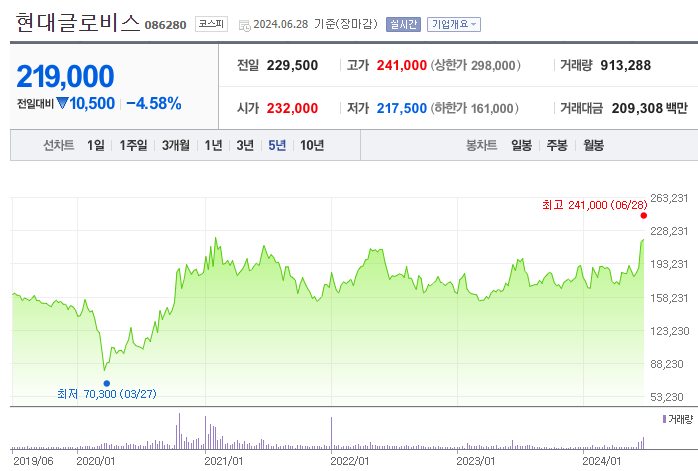
Task: Click the 상한가 298,000 text
Action: click(475, 65)
